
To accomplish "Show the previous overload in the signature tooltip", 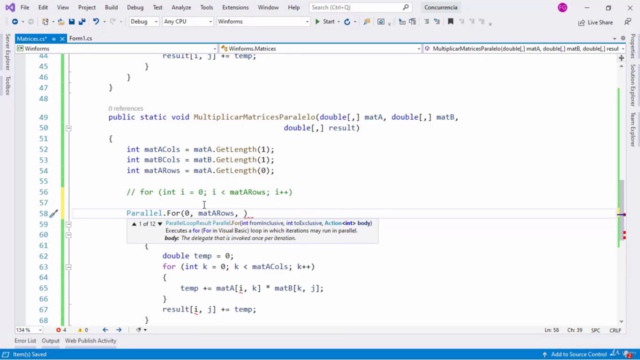I will pyautogui.click(x=134, y=224).
